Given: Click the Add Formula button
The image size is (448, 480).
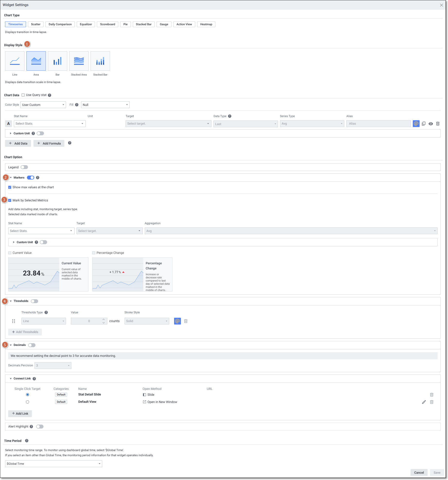Looking at the screenshot, I should point(49,143).
